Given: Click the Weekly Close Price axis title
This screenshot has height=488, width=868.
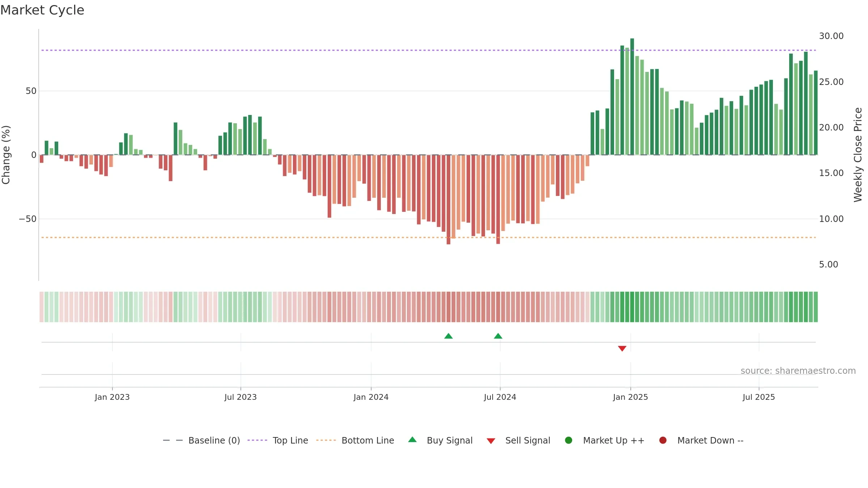Looking at the screenshot, I should click(x=858, y=155).
